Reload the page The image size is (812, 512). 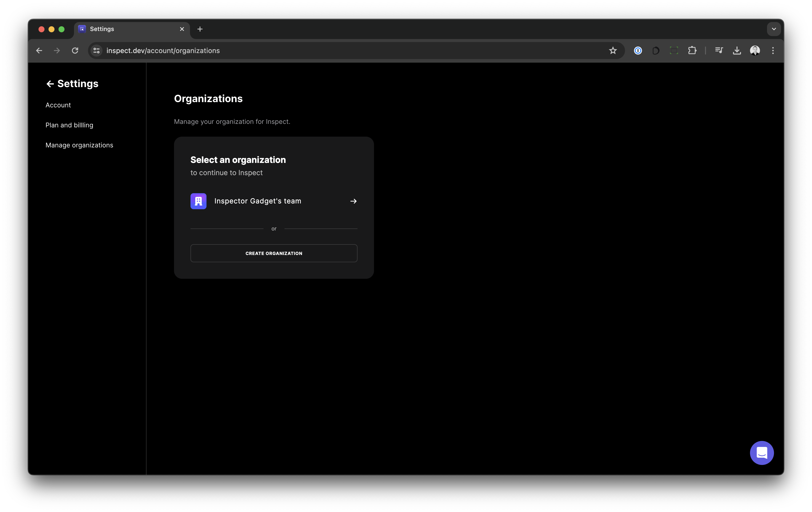[x=75, y=51]
